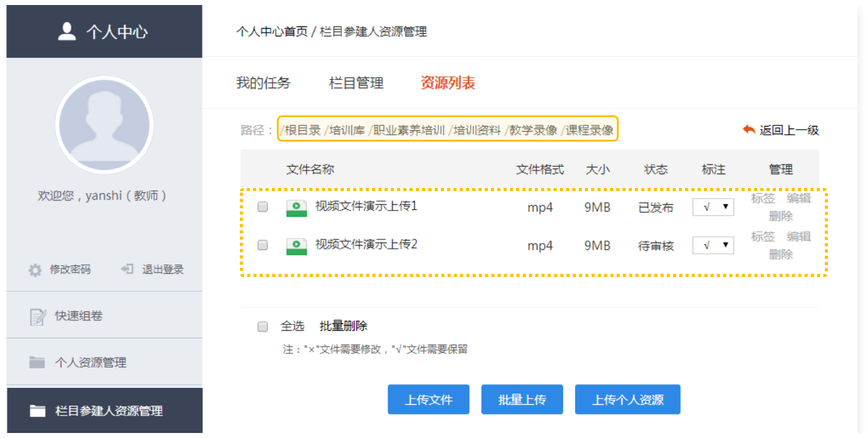The width and height of the screenshot is (868, 438).
Task: Click the 栏目参建人资源管理 folder icon
Action: 38,411
